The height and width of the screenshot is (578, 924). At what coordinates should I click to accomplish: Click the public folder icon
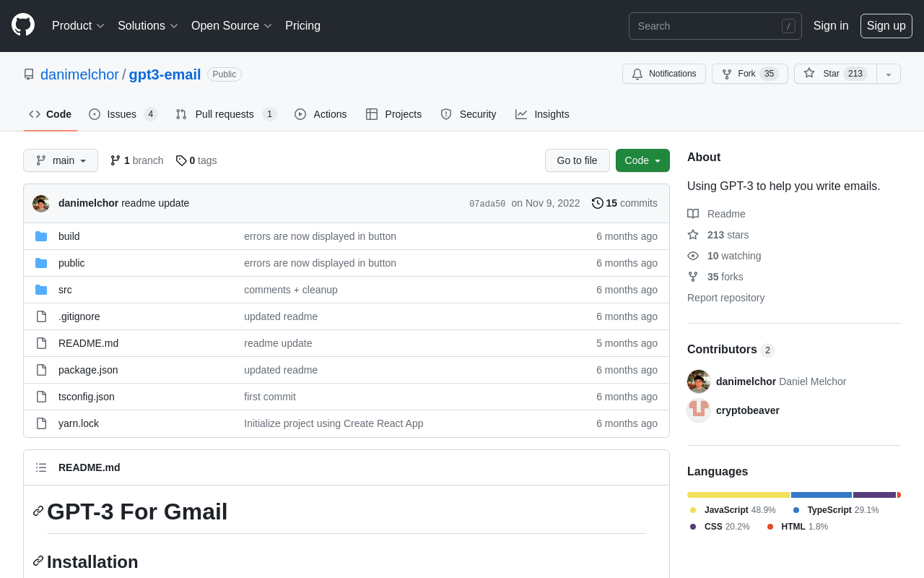(41, 263)
